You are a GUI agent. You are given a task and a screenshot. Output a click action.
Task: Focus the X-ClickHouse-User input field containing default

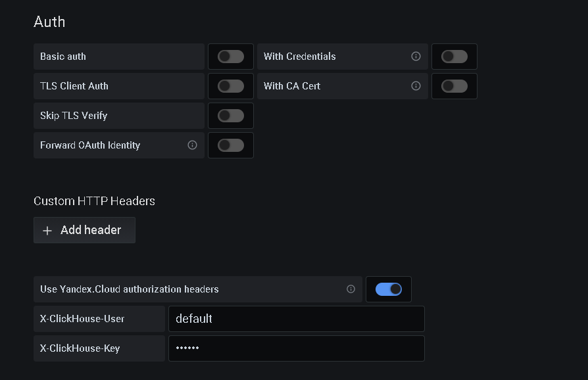tap(296, 319)
